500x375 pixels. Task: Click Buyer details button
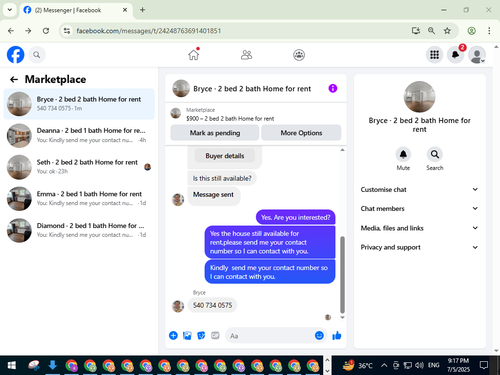coord(225,156)
